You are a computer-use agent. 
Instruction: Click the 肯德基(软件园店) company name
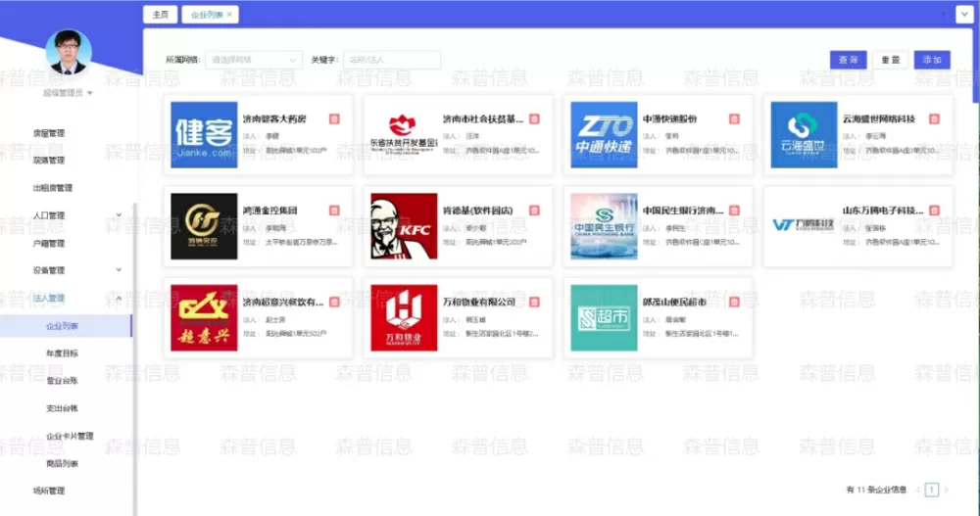pos(477,211)
